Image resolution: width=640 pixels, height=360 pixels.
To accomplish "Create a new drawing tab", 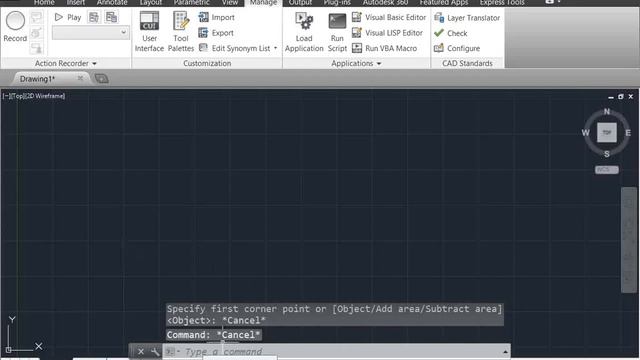I will pyautogui.click(x=101, y=78).
